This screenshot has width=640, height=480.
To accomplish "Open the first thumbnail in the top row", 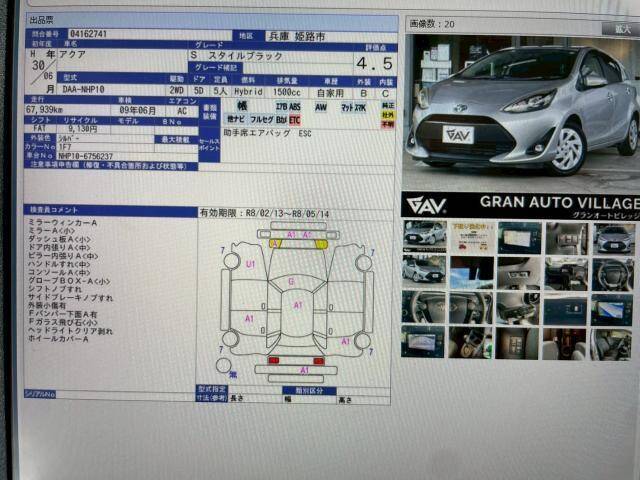I will point(424,237).
